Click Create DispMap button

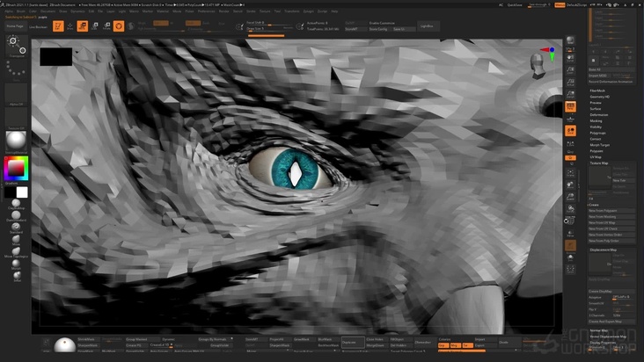pyautogui.click(x=611, y=292)
